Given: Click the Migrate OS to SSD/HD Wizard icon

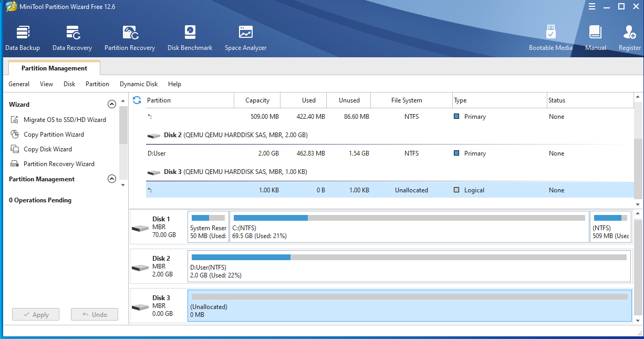Looking at the screenshot, I should coord(14,120).
